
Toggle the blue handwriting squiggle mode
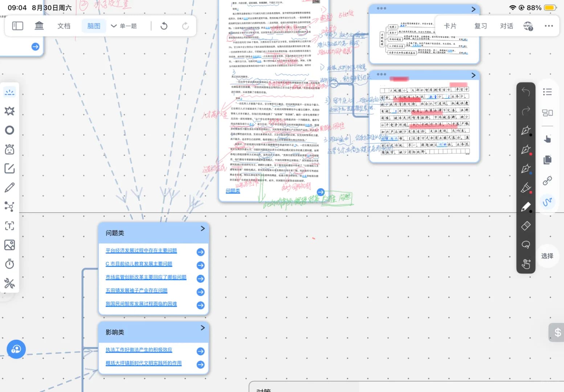[547, 201]
